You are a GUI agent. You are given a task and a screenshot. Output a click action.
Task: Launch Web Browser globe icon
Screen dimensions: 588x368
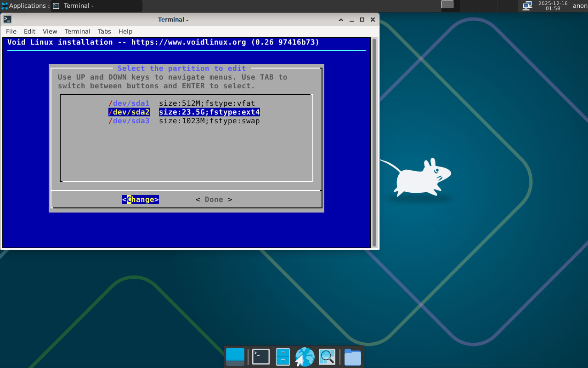pos(305,357)
